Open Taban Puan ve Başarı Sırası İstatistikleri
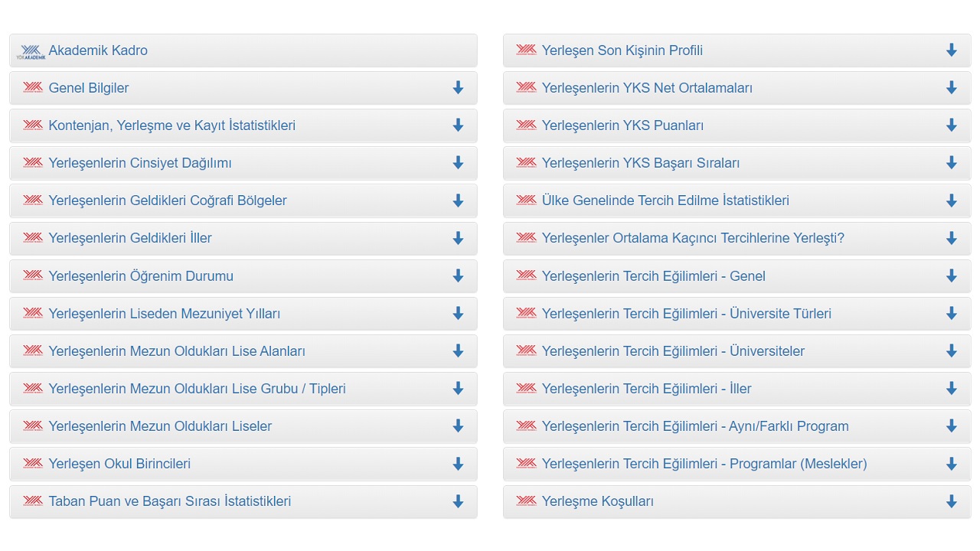 coord(170,502)
